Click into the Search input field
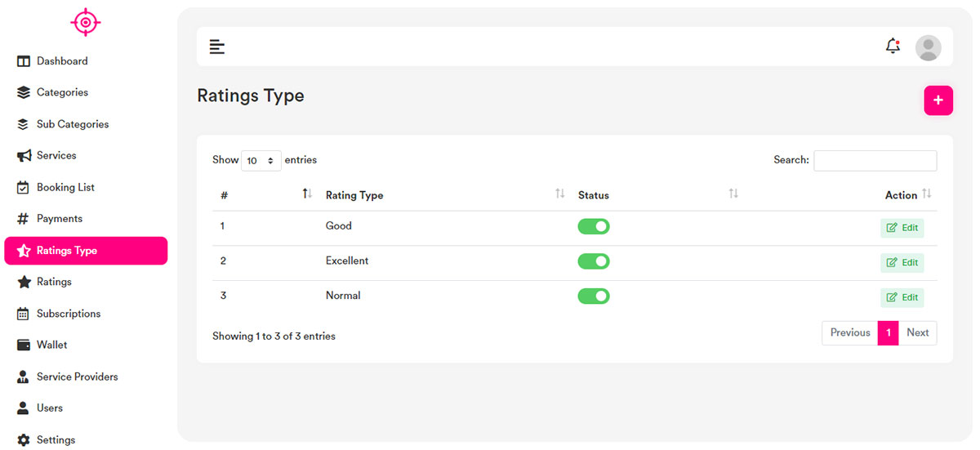 pyautogui.click(x=875, y=161)
